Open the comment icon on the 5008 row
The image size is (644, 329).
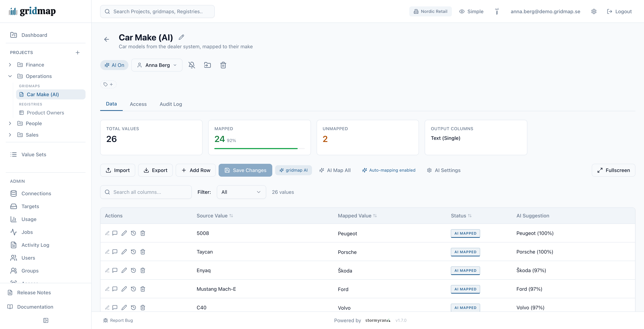click(115, 233)
